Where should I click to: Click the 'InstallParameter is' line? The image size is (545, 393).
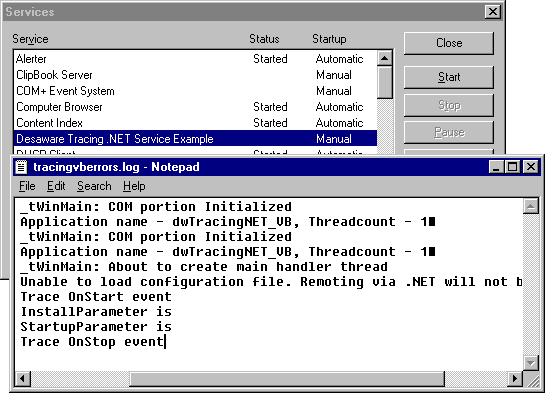pos(96,312)
